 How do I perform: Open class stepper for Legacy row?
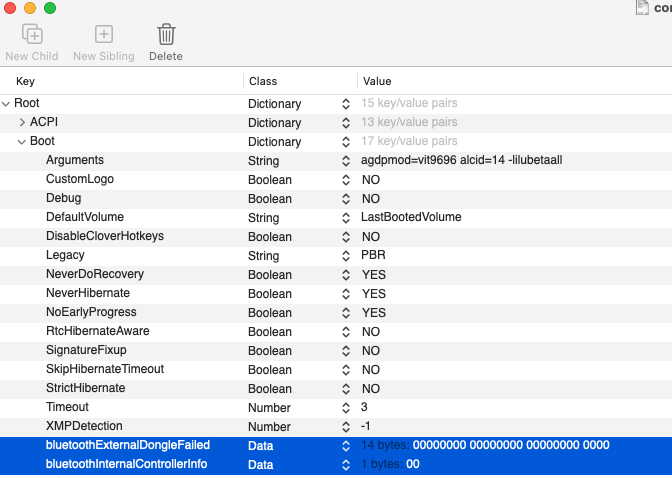346,256
